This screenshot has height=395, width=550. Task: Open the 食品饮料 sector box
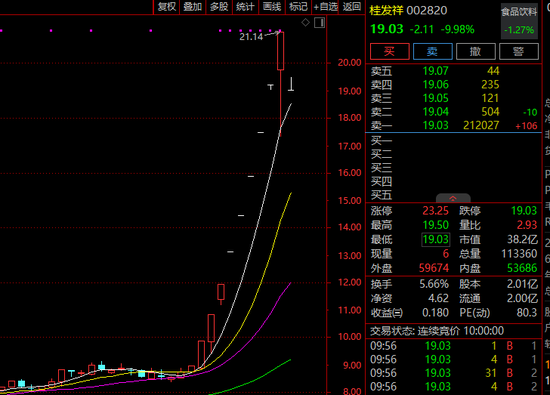[519, 21]
